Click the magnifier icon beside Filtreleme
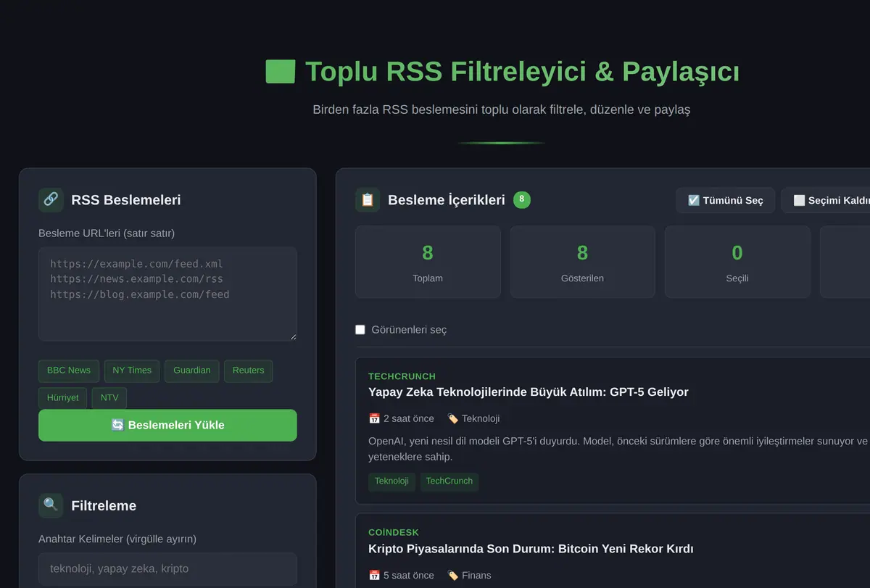This screenshot has height=588, width=870. [x=51, y=505]
